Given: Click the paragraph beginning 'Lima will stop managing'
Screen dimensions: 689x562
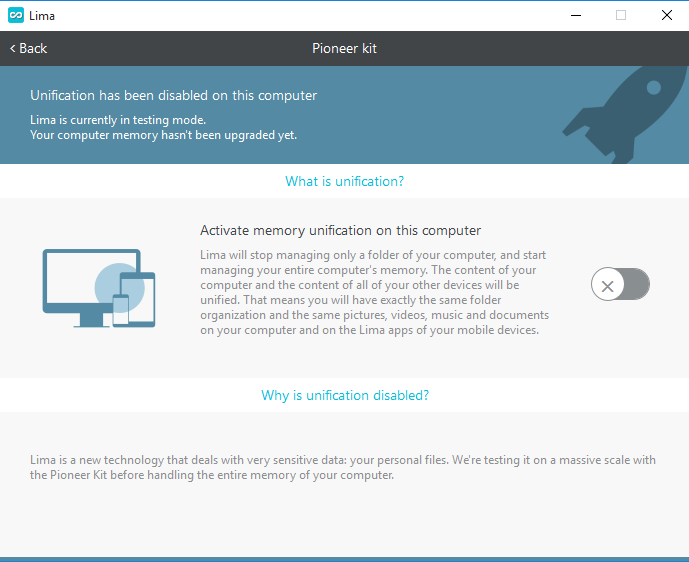Looking at the screenshot, I should pyautogui.click(x=375, y=292).
